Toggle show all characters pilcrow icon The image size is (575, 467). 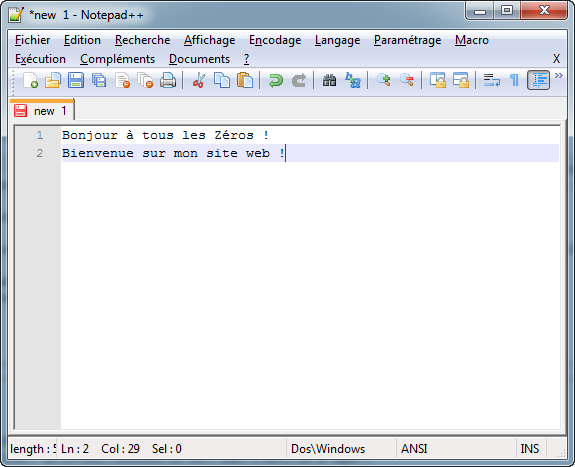click(514, 80)
